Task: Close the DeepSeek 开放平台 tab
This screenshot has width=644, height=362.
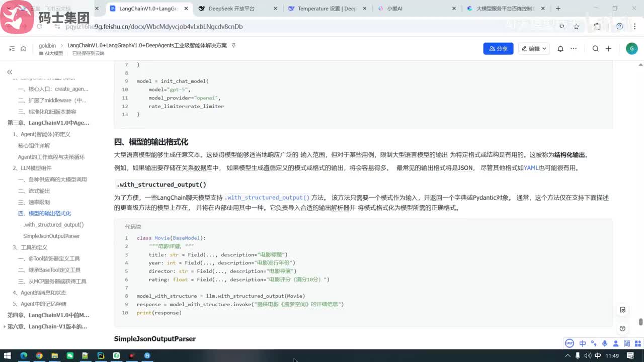Action: click(276, 9)
